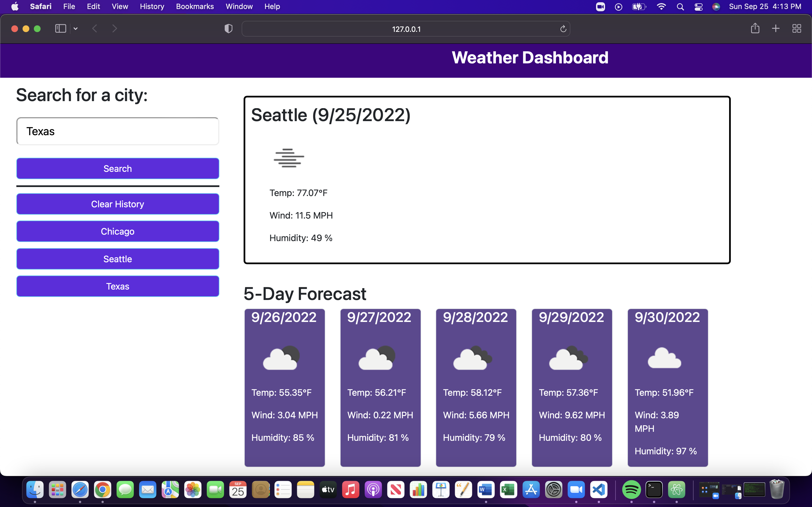Open a new tab with the plus icon
The image size is (812, 507).
tap(775, 28)
